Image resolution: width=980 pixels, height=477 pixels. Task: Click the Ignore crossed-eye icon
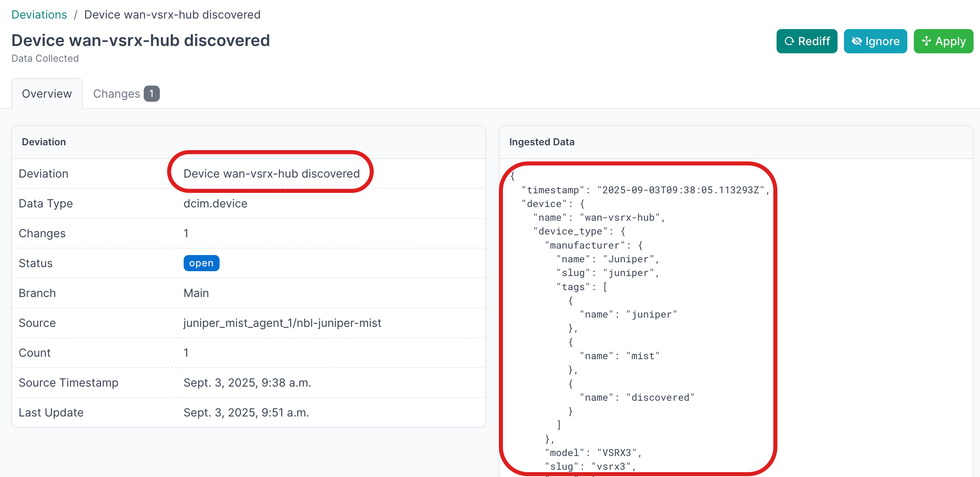point(856,41)
